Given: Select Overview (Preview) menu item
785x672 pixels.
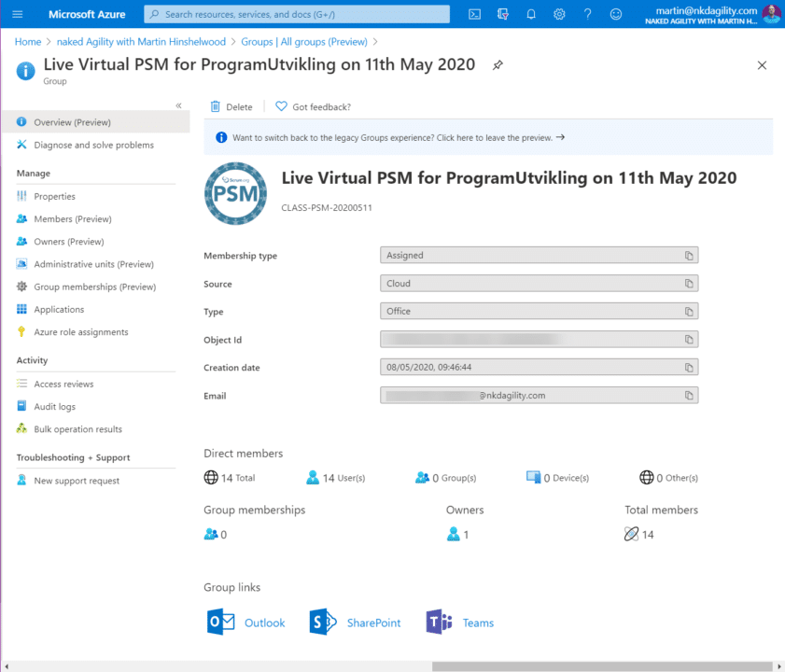Looking at the screenshot, I should [95, 122].
